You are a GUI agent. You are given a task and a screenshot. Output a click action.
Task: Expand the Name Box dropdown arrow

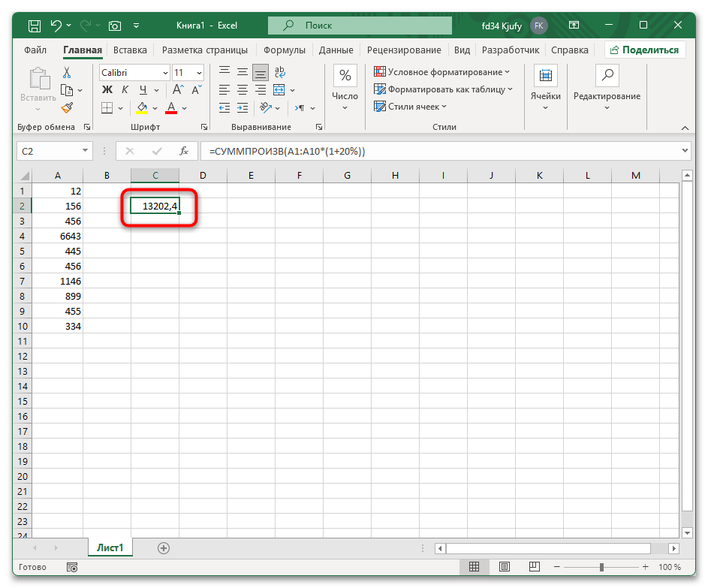click(85, 151)
